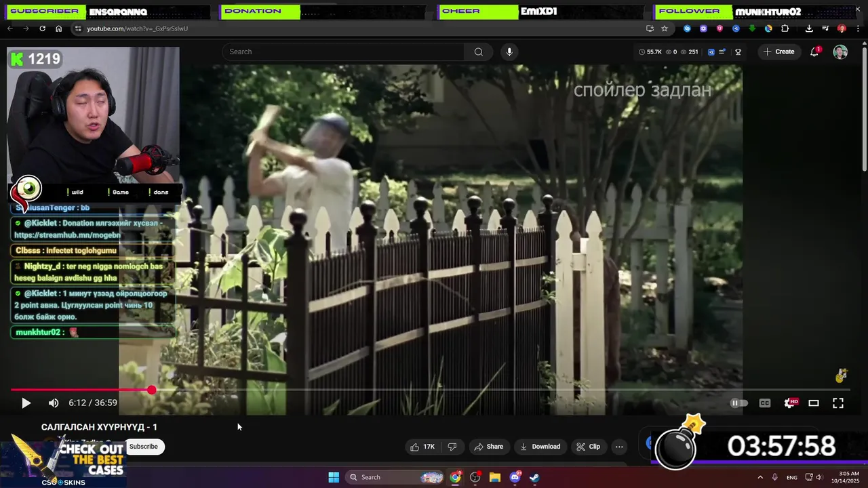Like the video with 17K likes
The height and width of the screenshot is (488, 868).
coord(422,447)
